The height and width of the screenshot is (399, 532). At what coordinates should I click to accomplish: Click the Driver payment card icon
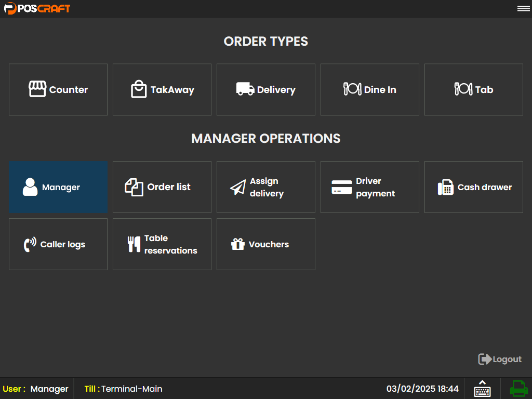tap(342, 187)
